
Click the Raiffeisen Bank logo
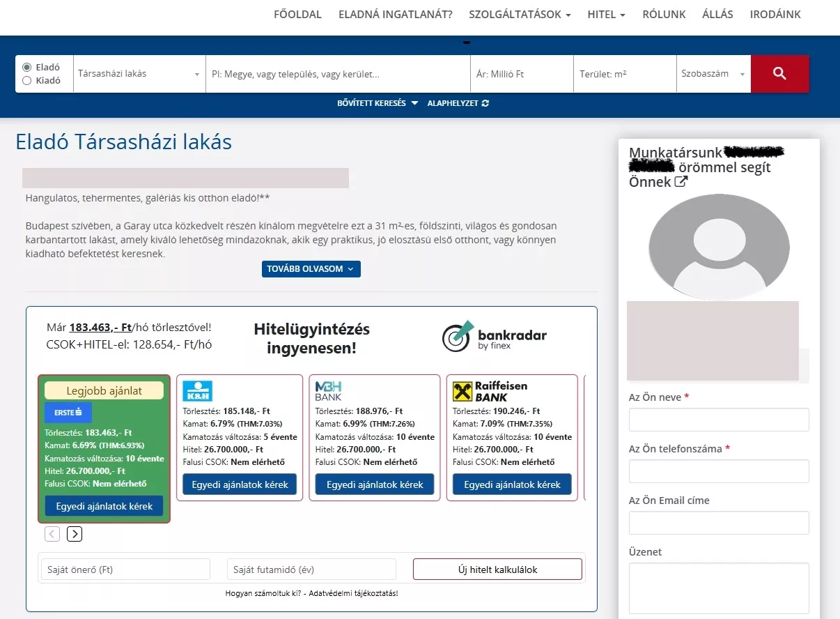pyautogui.click(x=490, y=390)
